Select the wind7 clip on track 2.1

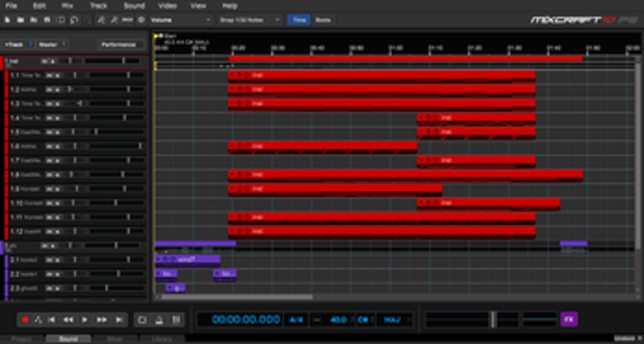click(x=188, y=259)
